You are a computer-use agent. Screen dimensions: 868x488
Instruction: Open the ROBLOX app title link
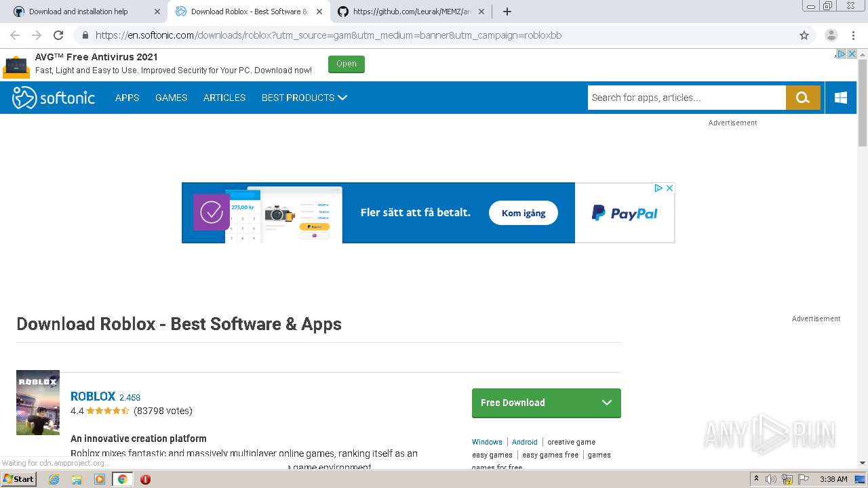pos(93,396)
